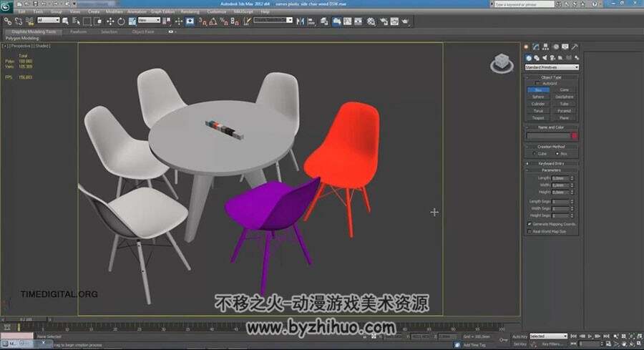Select the Select Object tool
644x350 pixels.
pos(65,21)
